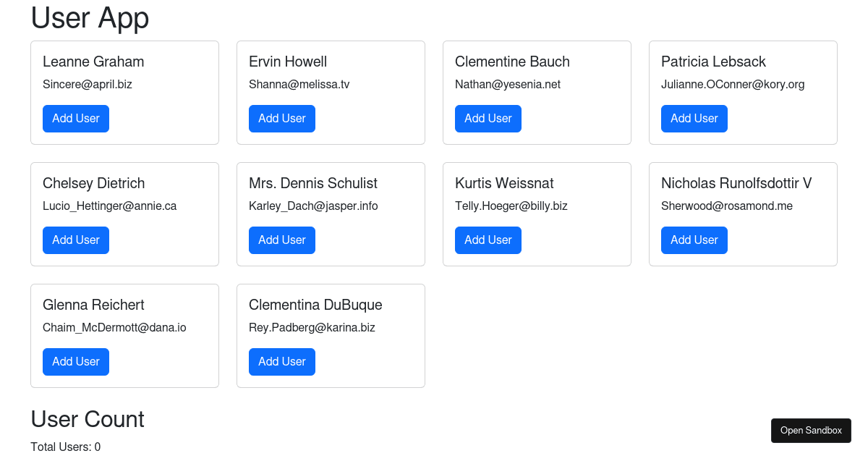
Task: Click the Total Users count text
Action: [65, 447]
